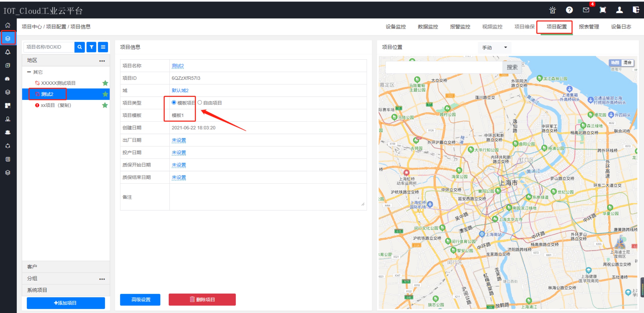This screenshot has width=644, height=313.
Task: Switch to the 报表管理 tab
Action: click(589, 27)
